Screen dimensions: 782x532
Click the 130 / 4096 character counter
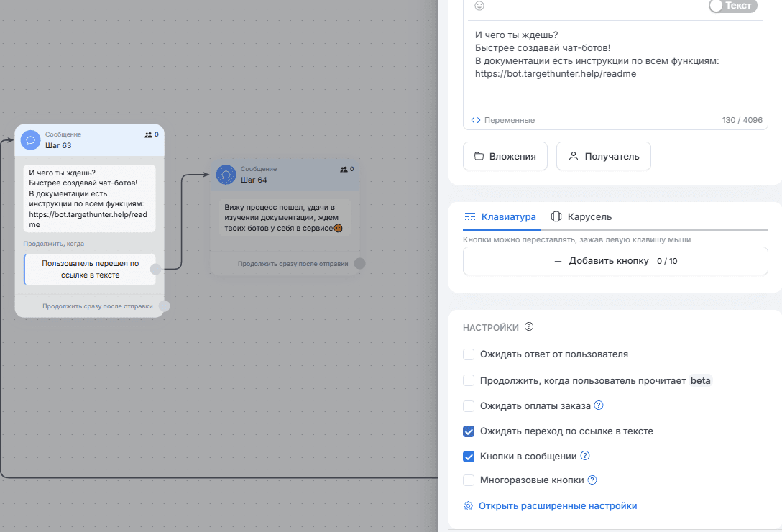(x=742, y=120)
